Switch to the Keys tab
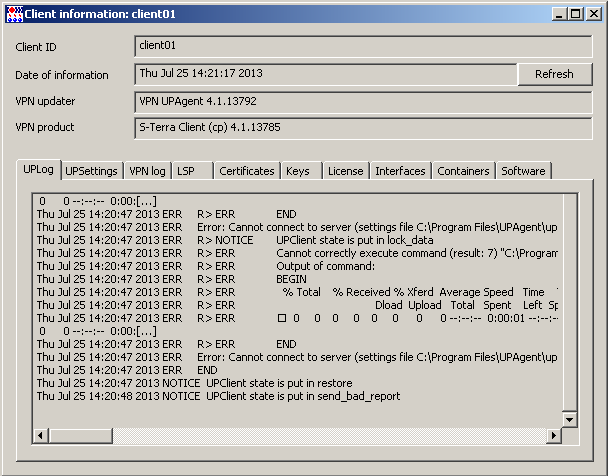This screenshot has width=609, height=476. [x=299, y=171]
